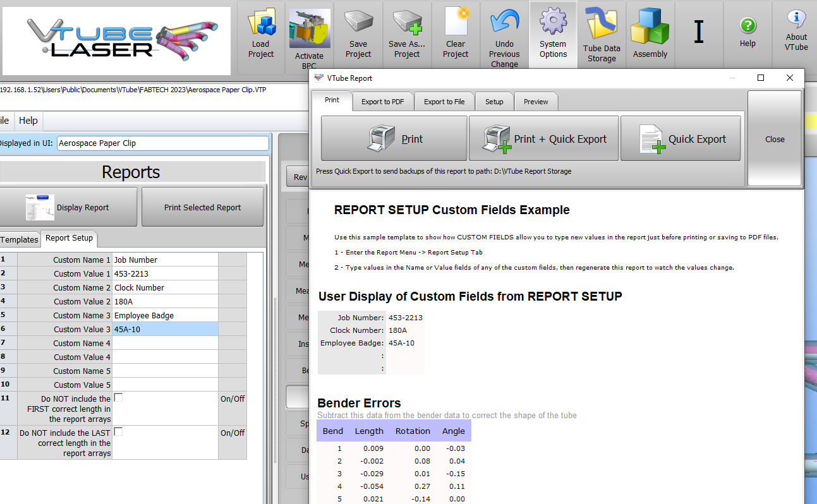This screenshot has width=817, height=504.
Task: Edit Custom Value 1 field '453-2213'
Action: coord(165,273)
